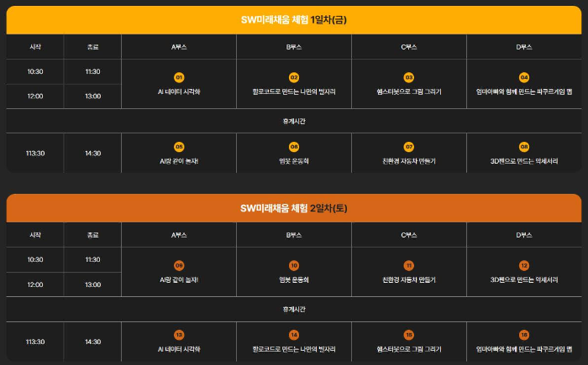Click the orange 13 session badge
The height and width of the screenshot is (365, 588).
click(179, 335)
